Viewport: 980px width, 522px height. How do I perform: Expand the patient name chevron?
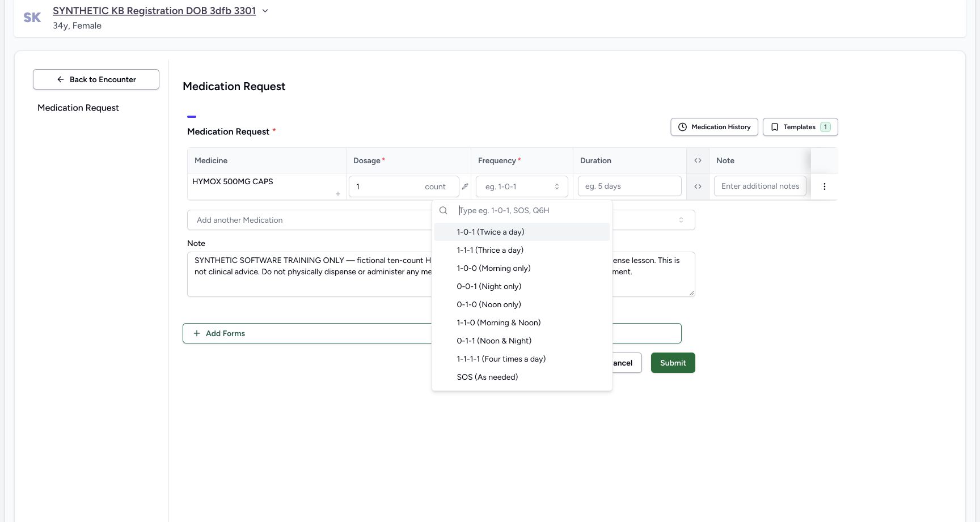pos(265,11)
